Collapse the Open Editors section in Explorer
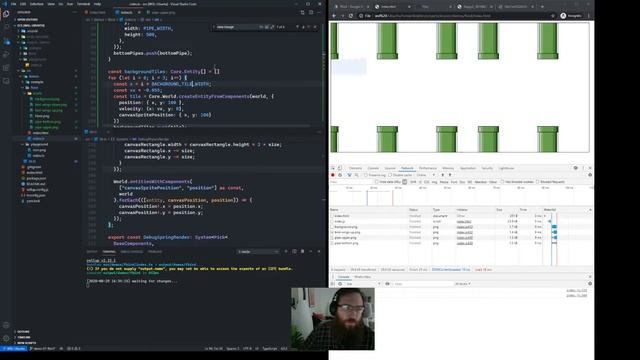The height and width of the screenshot is (360, 640). 27,20
